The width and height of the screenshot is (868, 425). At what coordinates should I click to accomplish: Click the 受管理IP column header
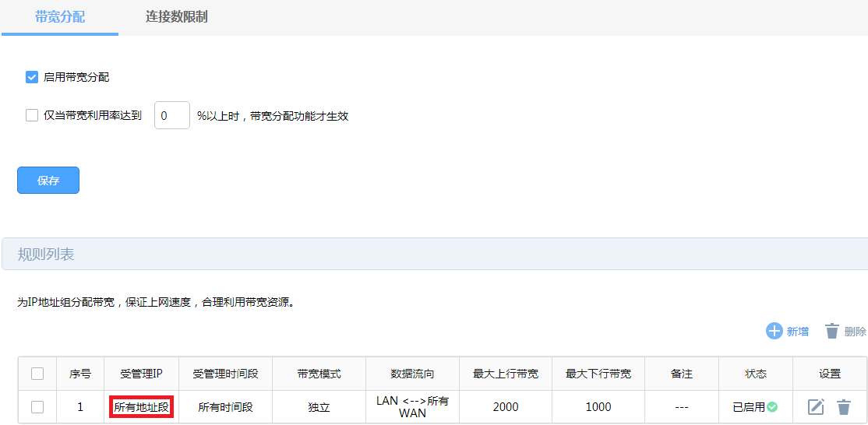click(x=141, y=374)
